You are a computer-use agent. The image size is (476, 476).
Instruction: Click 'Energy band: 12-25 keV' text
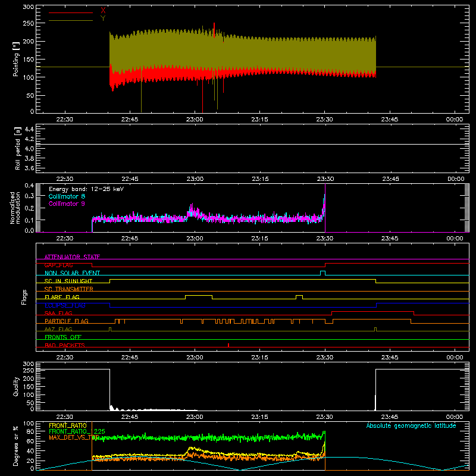86,189
